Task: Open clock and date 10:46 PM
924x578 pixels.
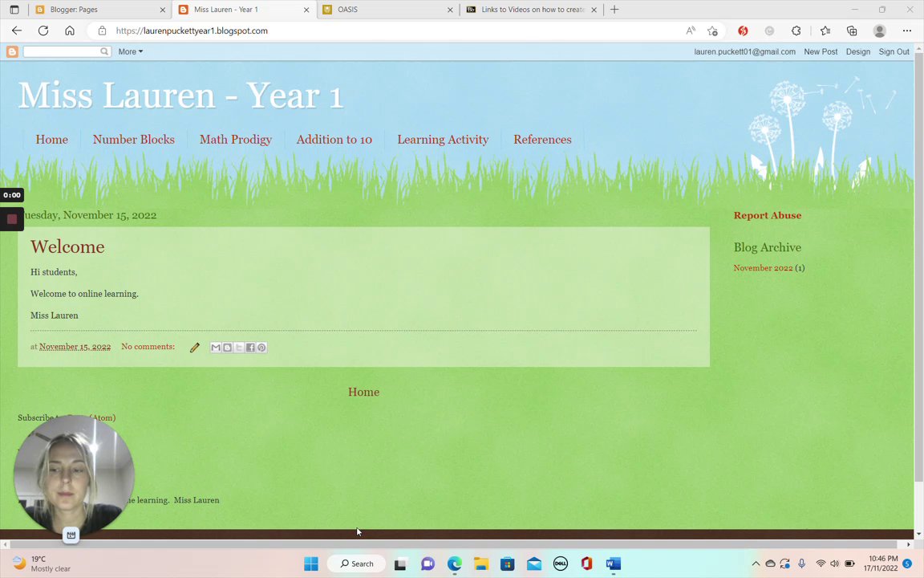Action: point(881,564)
